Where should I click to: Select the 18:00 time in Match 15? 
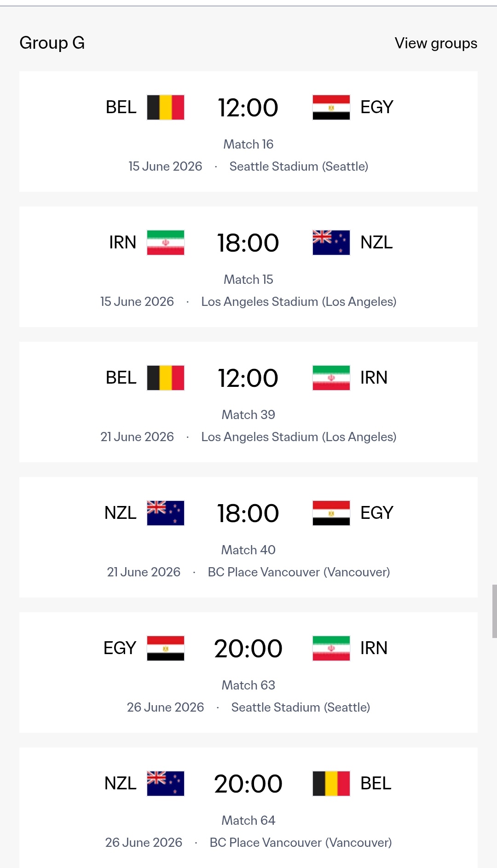[x=248, y=243]
